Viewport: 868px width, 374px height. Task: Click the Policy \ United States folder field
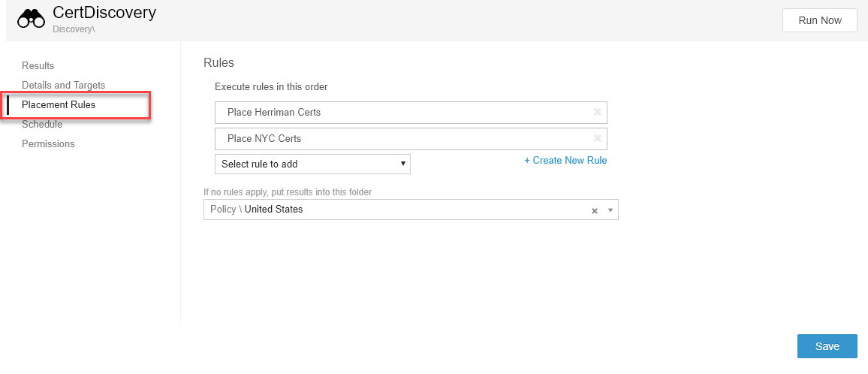390,210
